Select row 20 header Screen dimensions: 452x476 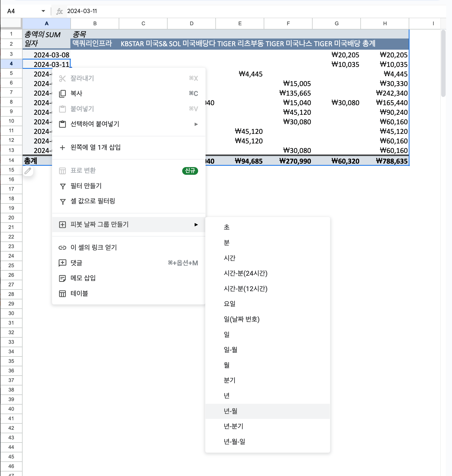[x=11, y=218]
